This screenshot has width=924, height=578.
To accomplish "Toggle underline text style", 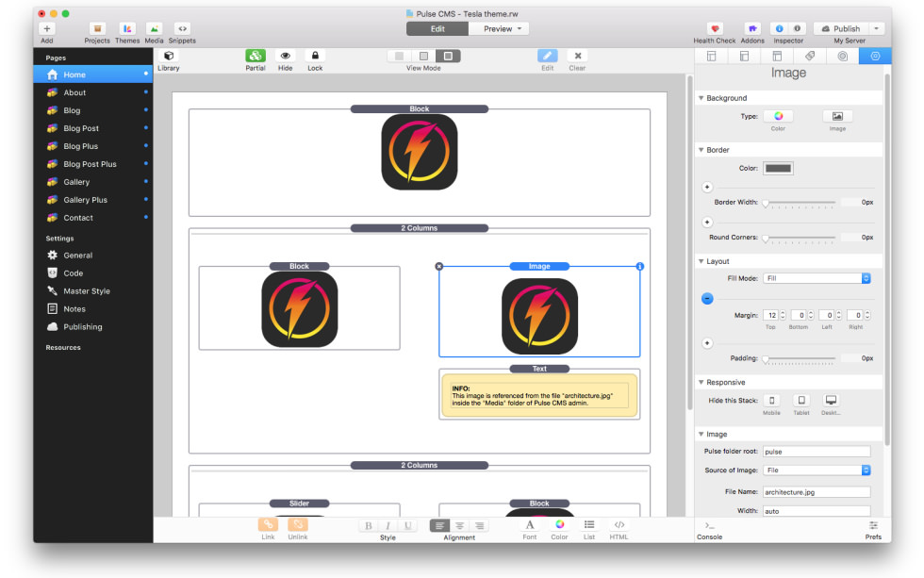I will pyautogui.click(x=407, y=525).
